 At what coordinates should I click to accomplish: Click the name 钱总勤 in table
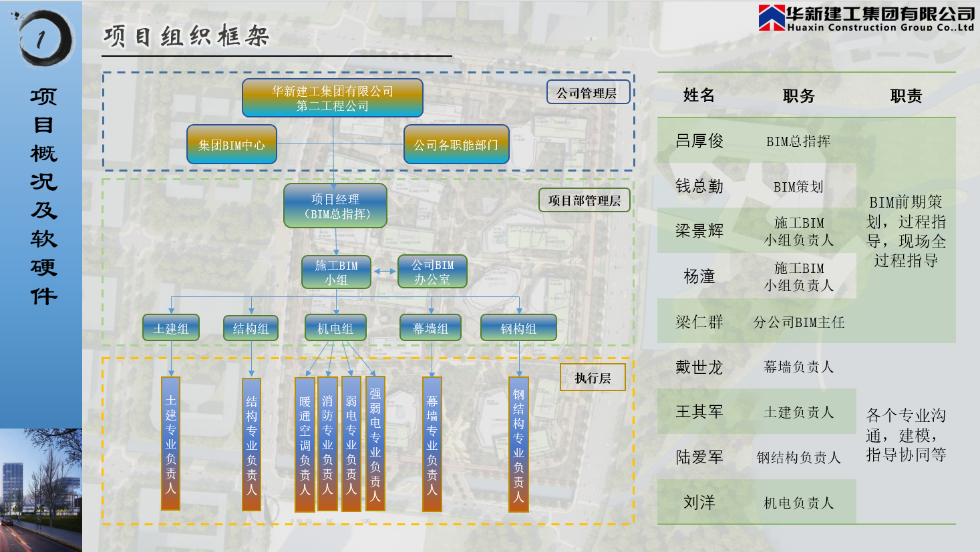click(x=699, y=186)
